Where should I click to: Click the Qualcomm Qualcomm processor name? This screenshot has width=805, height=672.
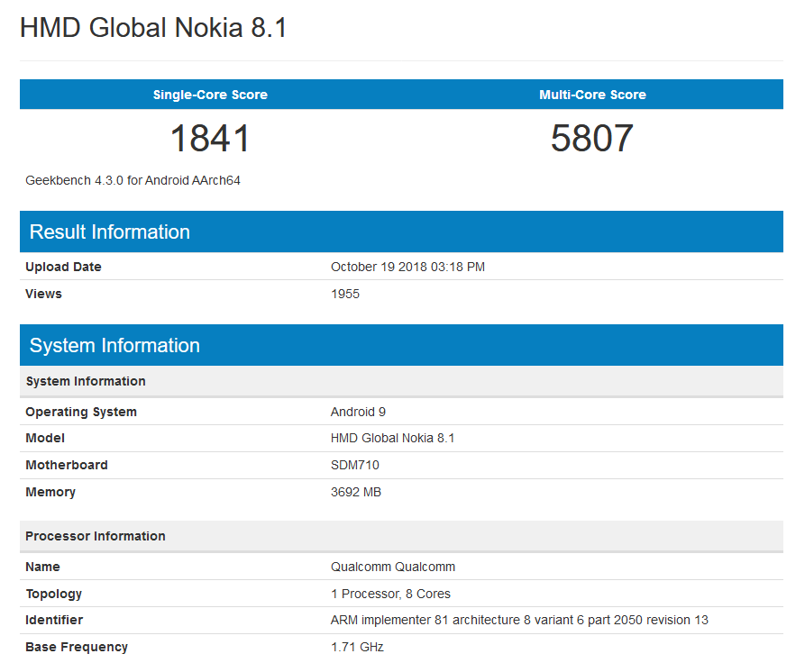(393, 567)
